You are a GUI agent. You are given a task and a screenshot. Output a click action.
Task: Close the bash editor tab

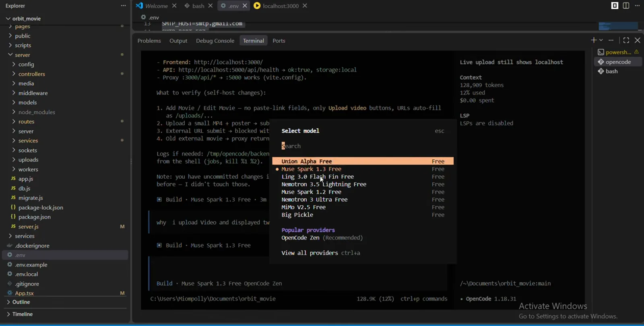pyautogui.click(x=211, y=6)
